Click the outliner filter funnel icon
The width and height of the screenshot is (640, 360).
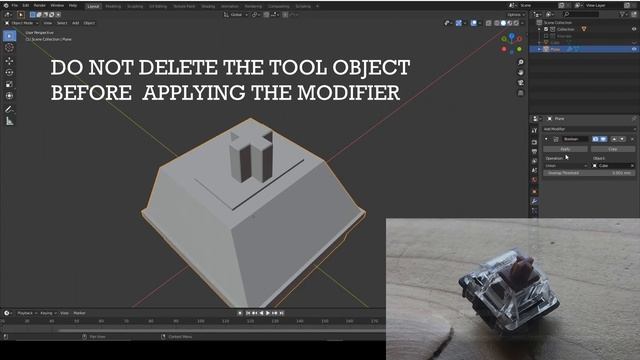[622, 14]
